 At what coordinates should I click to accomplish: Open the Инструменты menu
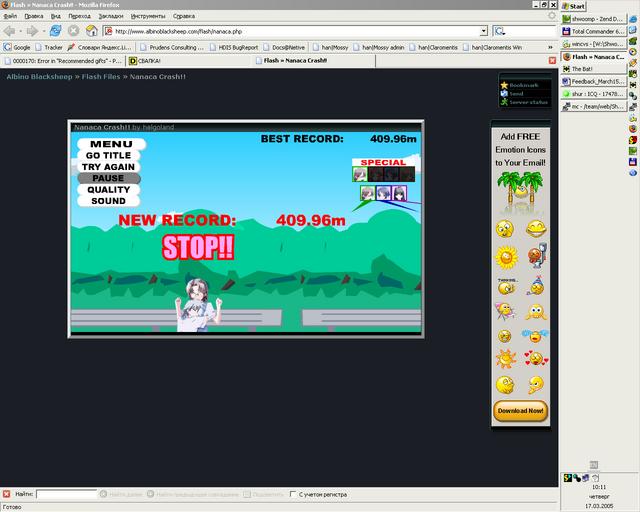(148, 16)
